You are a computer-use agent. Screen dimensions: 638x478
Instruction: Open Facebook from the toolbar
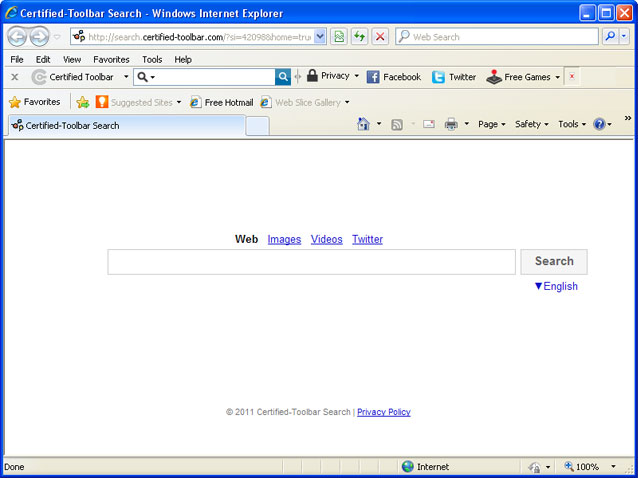tap(394, 77)
